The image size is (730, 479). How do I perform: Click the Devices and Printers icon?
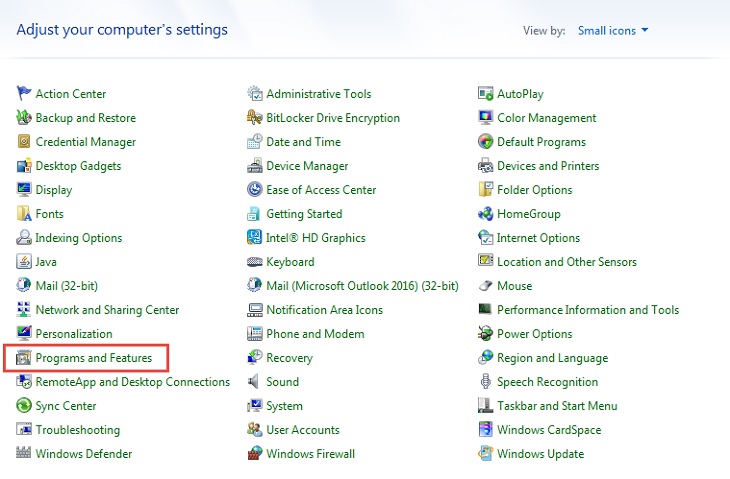486,166
